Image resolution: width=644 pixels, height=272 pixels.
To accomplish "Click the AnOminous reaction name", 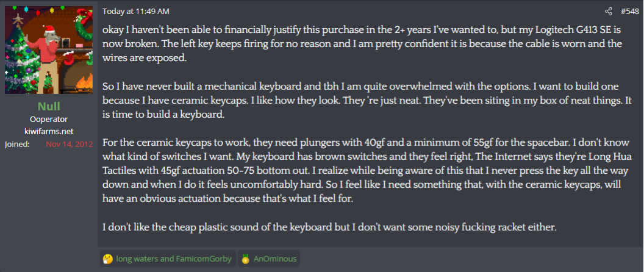I will click(x=276, y=259).
